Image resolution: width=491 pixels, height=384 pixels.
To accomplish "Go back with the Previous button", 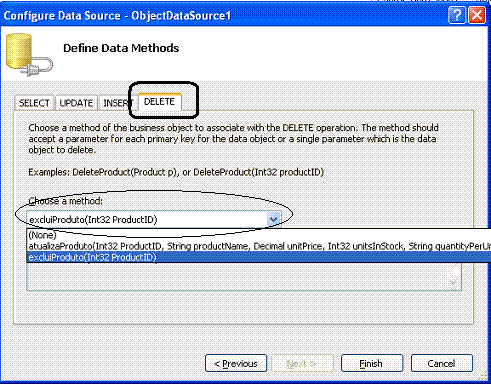I will tap(236, 363).
